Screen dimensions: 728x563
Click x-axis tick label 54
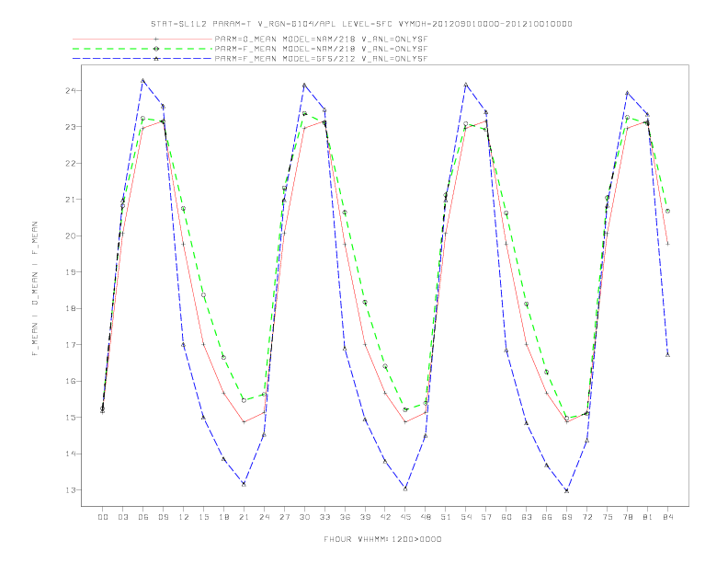tap(466, 517)
